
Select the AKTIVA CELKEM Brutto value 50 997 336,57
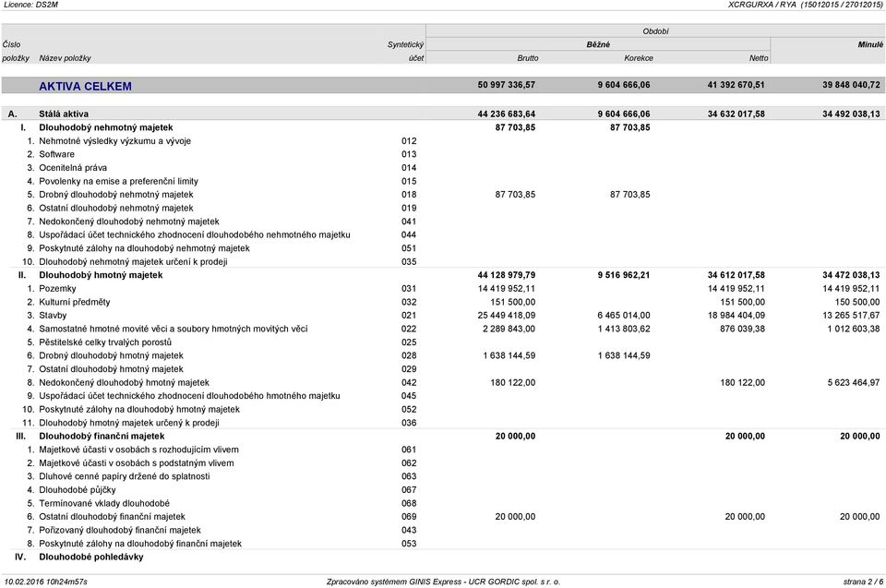507,85
